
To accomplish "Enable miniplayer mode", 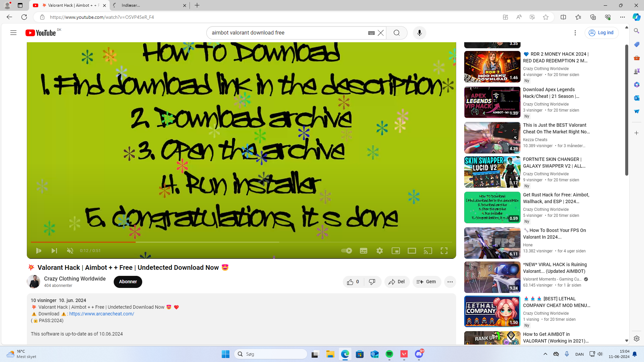I will tap(396, 251).
